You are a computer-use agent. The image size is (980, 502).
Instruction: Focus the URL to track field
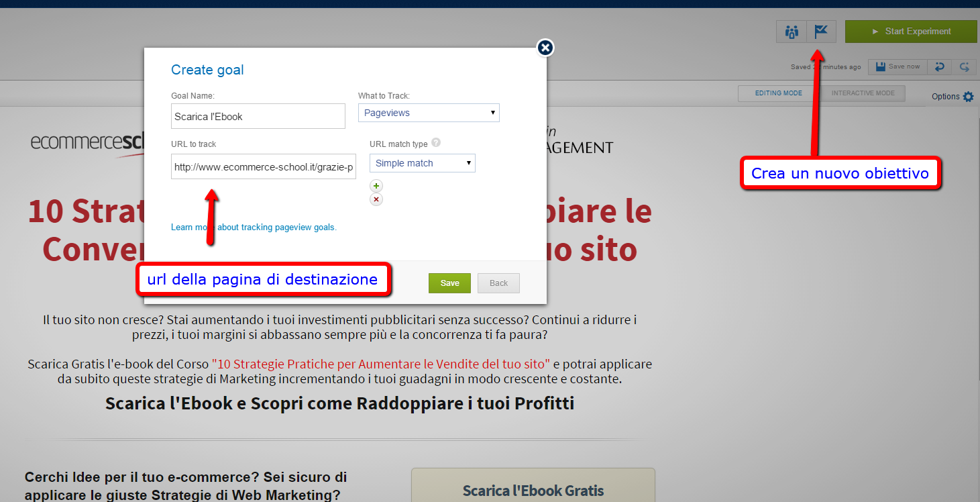coord(263,167)
